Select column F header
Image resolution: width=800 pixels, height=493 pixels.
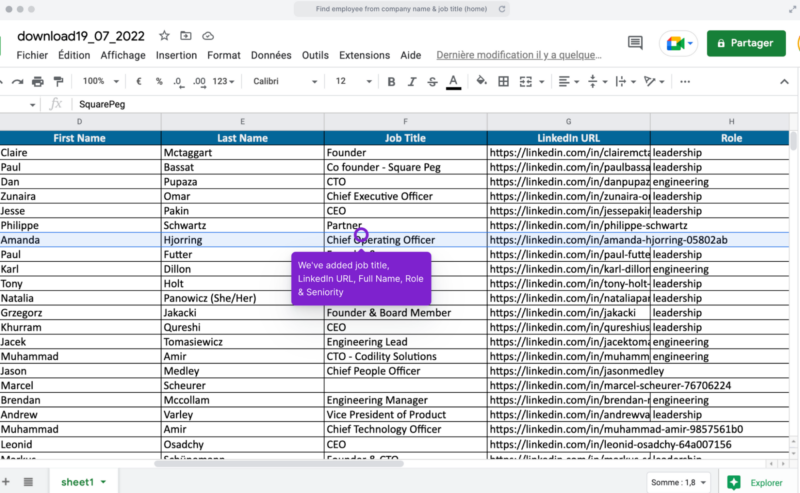tap(406, 121)
